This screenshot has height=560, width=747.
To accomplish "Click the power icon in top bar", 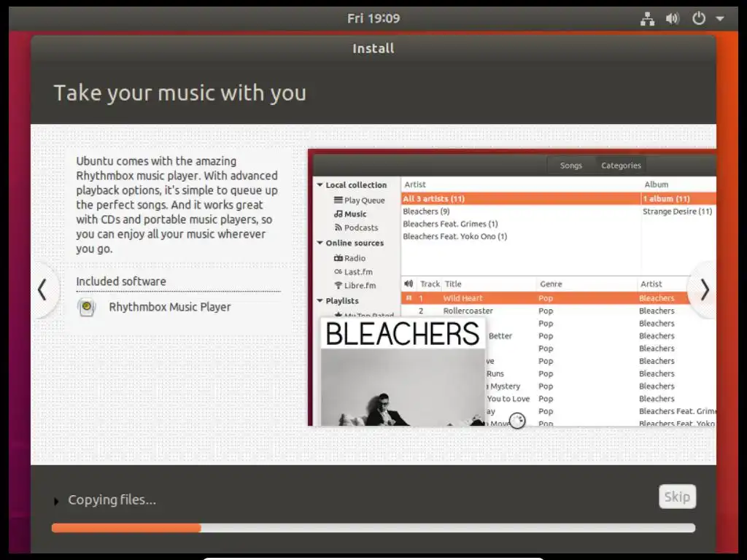I will point(698,18).
